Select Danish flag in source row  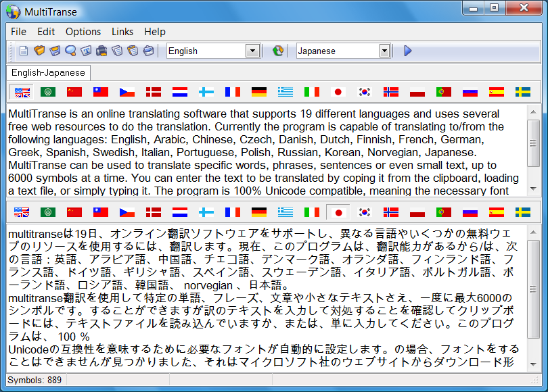click(154, 92)
